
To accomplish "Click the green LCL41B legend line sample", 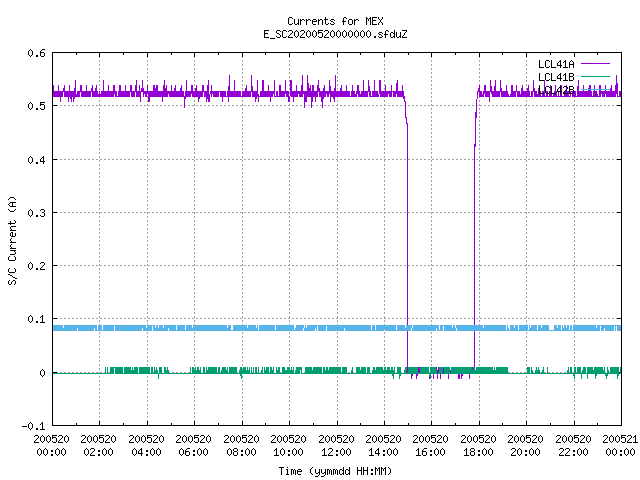I will (595, 77).
